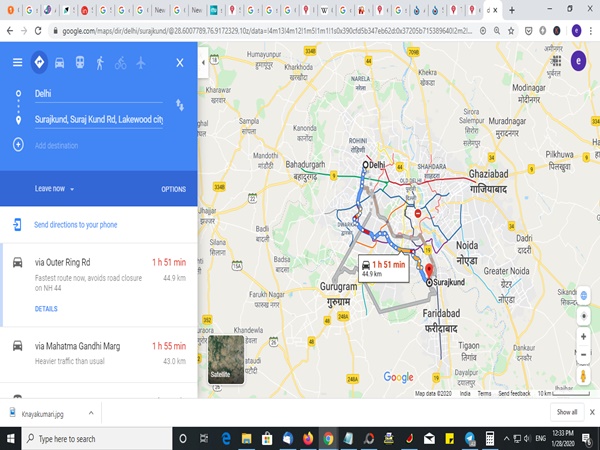The image size is (600, 450).
Task: Open Terms link on map footer
Action: click(484, 393)
